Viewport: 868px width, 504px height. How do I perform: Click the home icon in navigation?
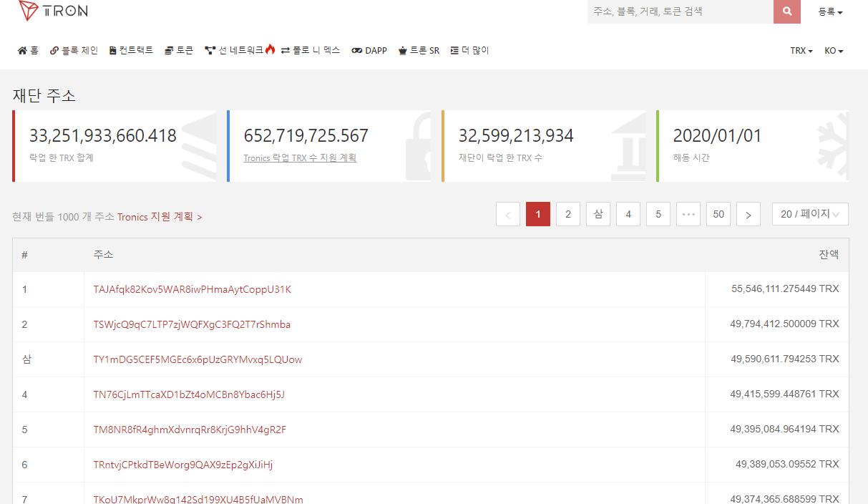tap(22, 51)
